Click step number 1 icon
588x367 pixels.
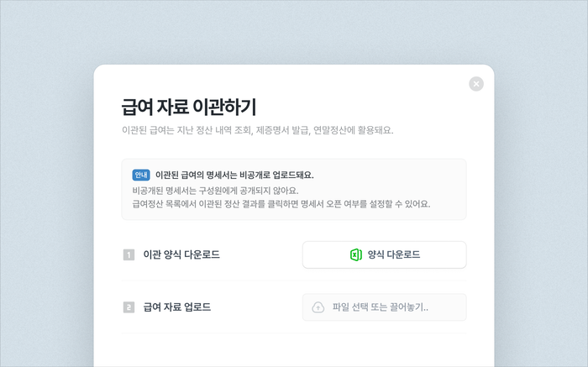coord(129,255)
